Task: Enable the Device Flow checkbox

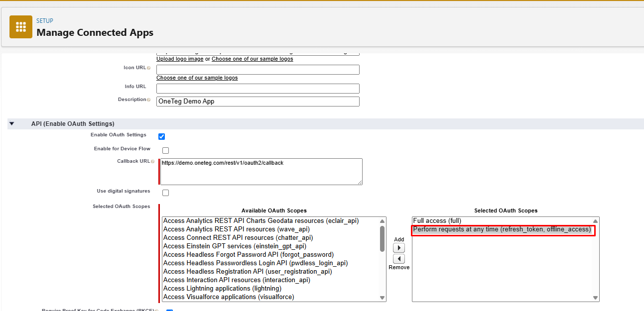Action: (165, 150)
